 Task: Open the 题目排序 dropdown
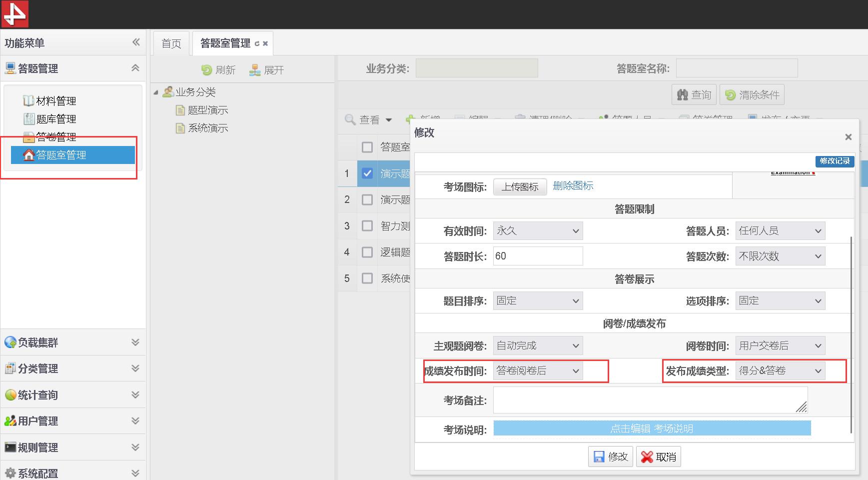(538, 300)
